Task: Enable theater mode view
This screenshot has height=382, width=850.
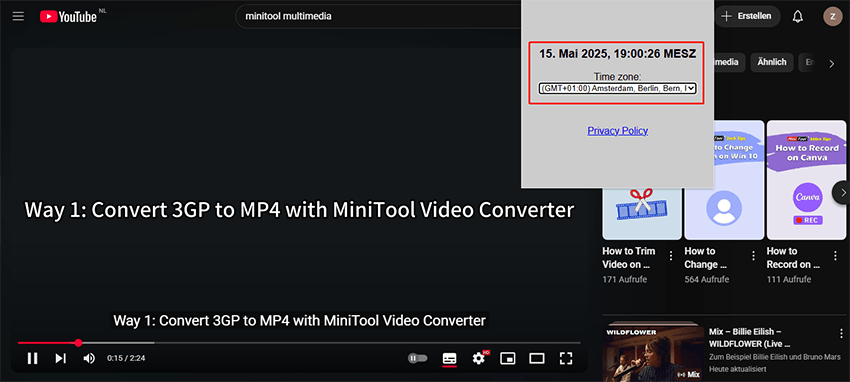Action: tap(537, 358)
